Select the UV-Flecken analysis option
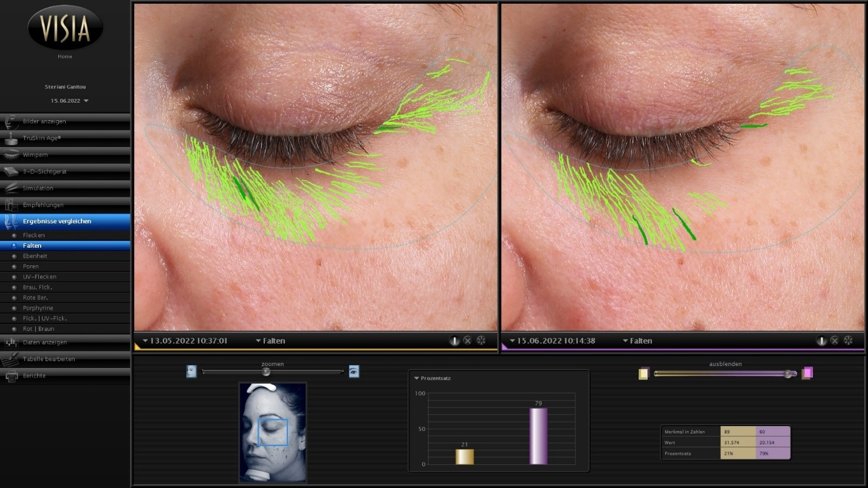The width and height of the screenshot is (868, 488). tap(39, 277)
